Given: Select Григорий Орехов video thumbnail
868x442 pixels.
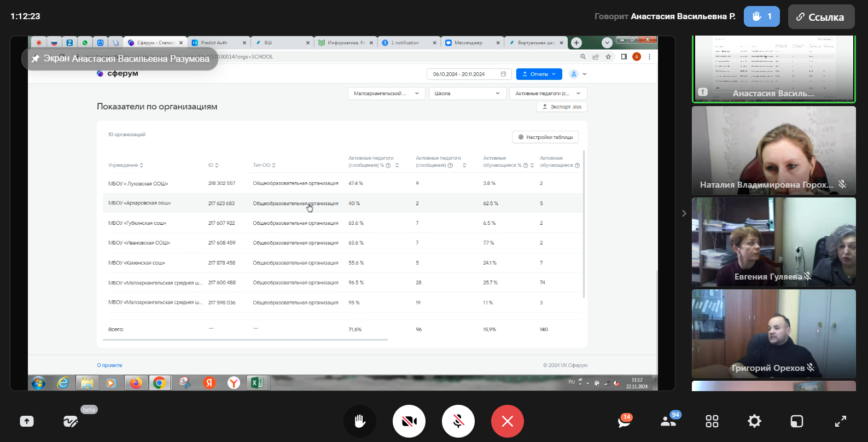Looking at the screenshot, I should click(x=773, y=333).
